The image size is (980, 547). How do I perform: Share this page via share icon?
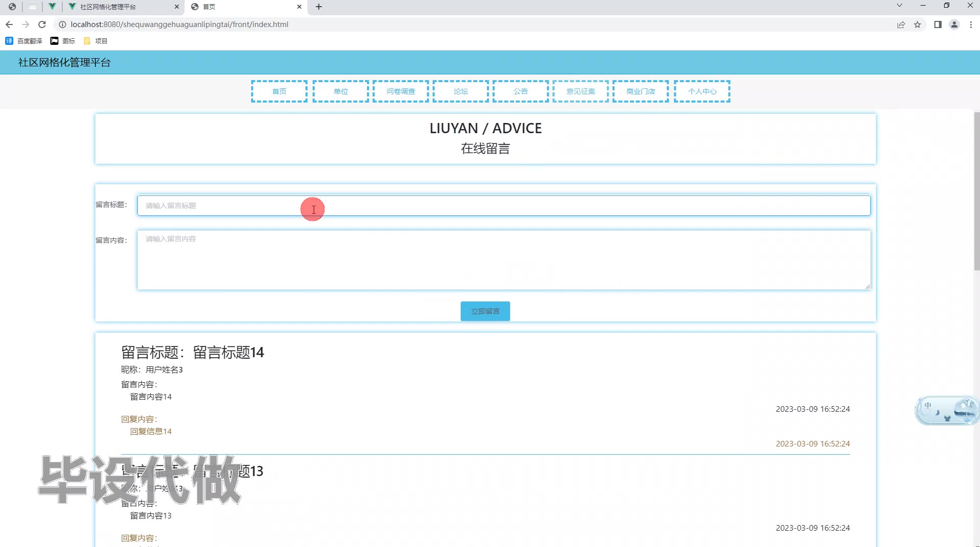point(901,24)
